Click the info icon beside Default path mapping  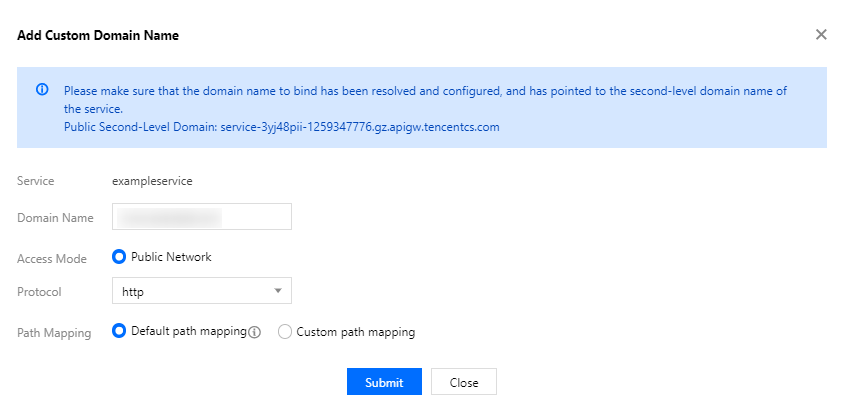click(254, 332)
